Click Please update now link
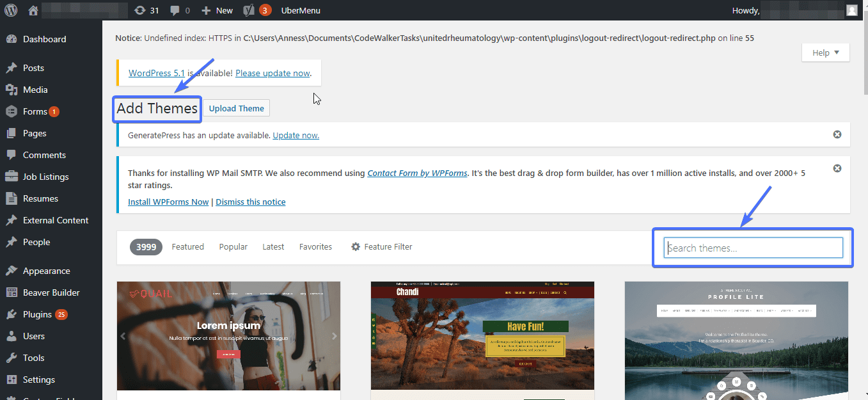 tap(272, 73)
